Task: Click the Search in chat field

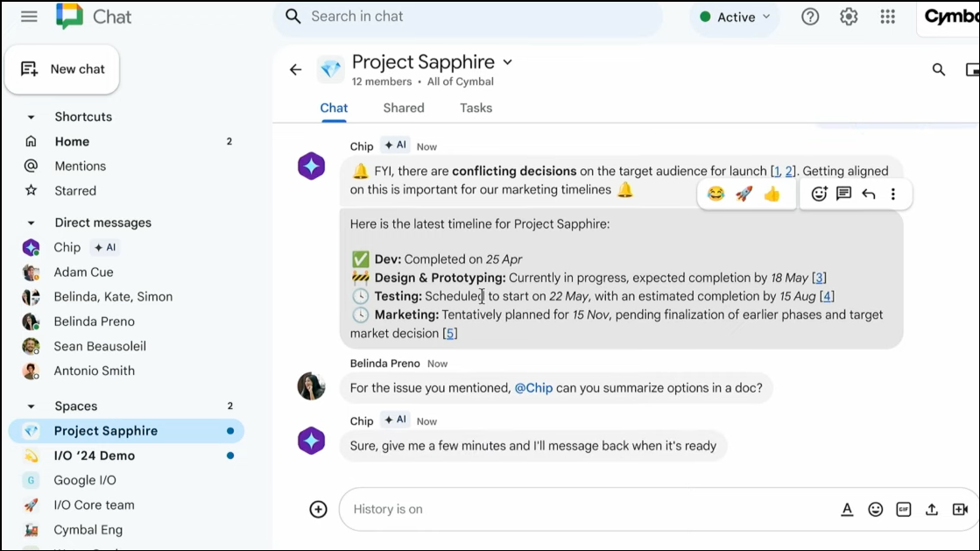Action: [468, 17]
